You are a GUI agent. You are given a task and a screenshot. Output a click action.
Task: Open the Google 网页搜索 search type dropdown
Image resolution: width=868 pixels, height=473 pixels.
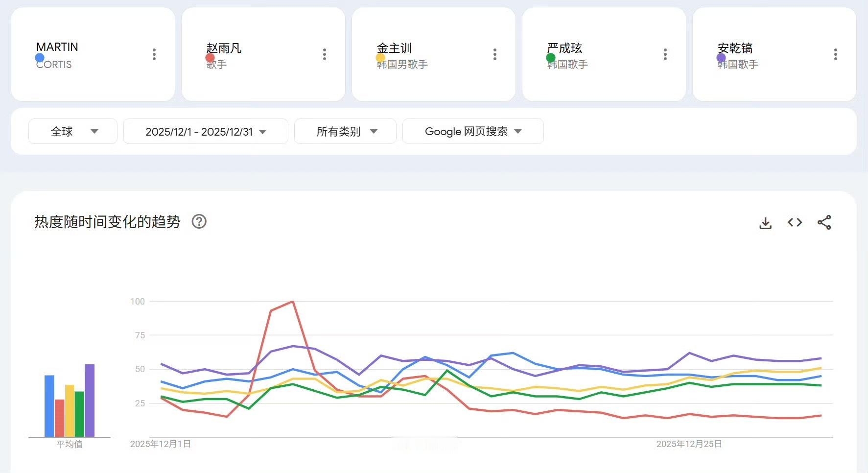pyautogui.click(x=472, y=131)
